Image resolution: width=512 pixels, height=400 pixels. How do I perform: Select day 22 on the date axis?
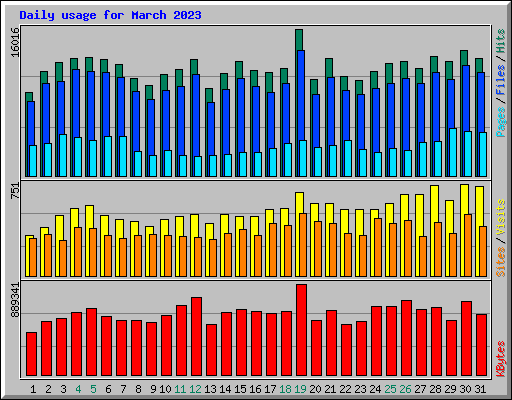(345, 389)
